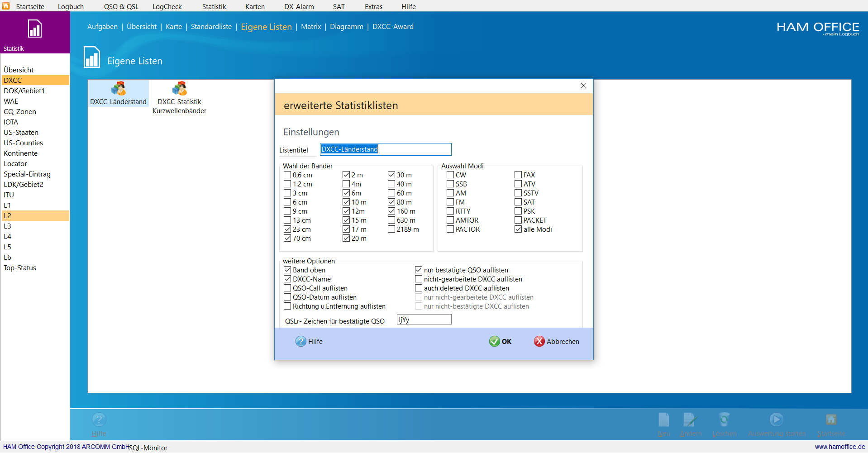Image resolution: width=868 pixels, height=453 pixels.
Task: Uncheck the alle Modi checkbox
Action: [518, 229]
